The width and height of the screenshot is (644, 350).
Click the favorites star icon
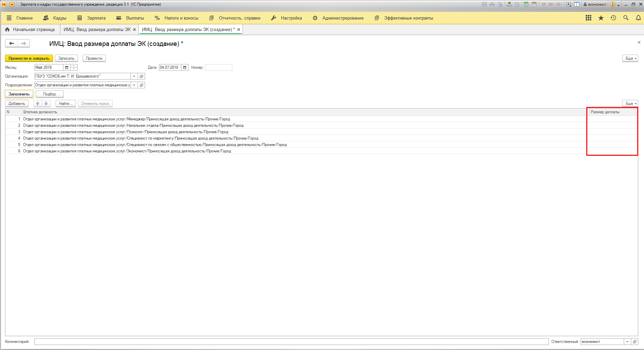(601, 18)
